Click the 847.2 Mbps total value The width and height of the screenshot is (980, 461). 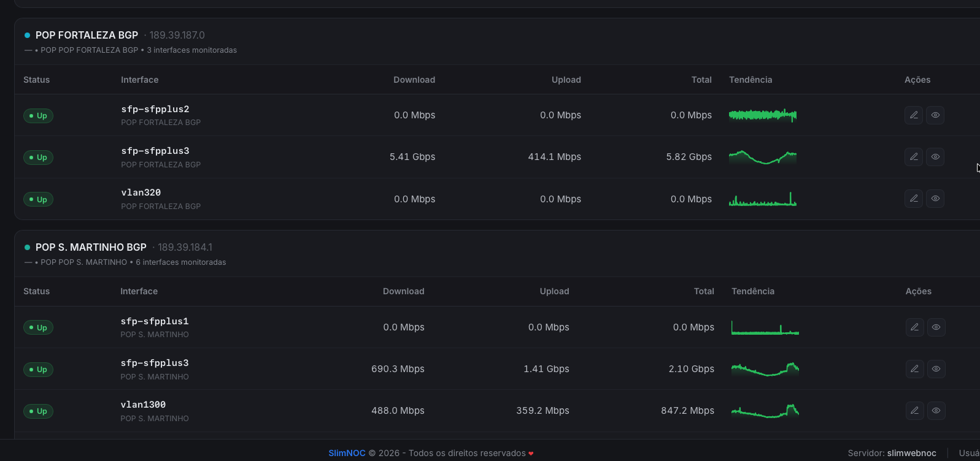(687, 411)
